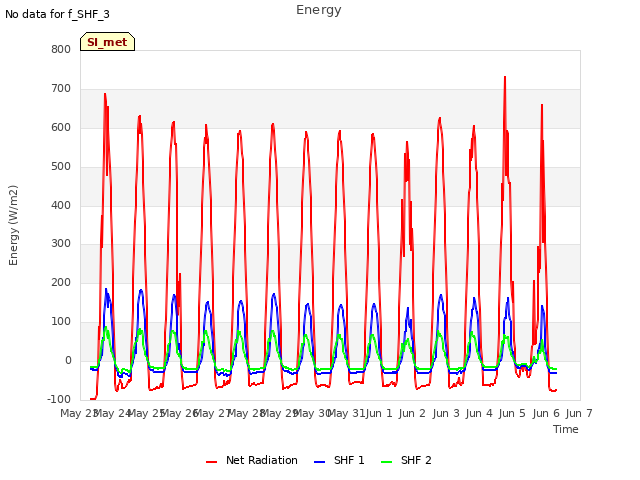Click the 300 y-axis tick label
Viewport: 640px width, 480px height.
point(61,244)
